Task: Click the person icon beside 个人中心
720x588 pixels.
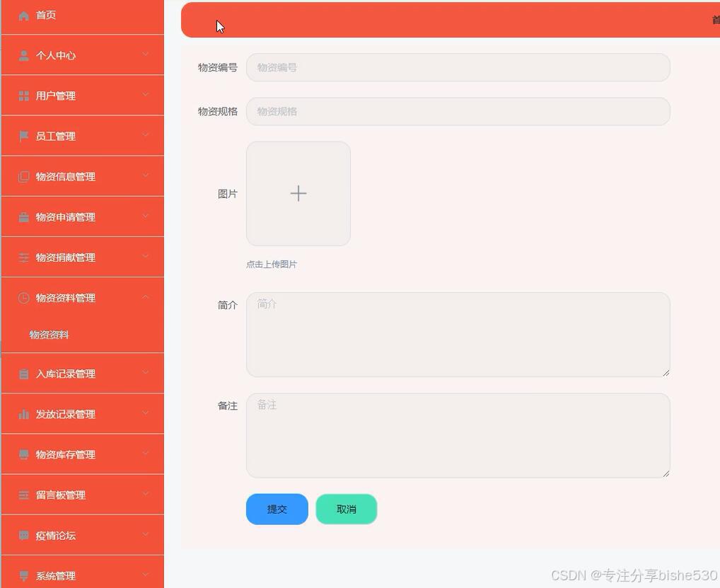Action: 23,56
